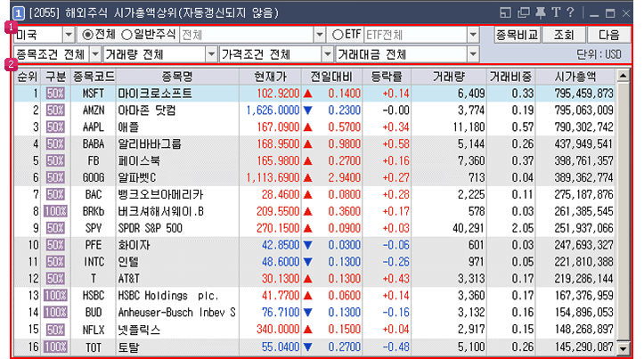Sort by the 종목코드 column header

[94, 77]
